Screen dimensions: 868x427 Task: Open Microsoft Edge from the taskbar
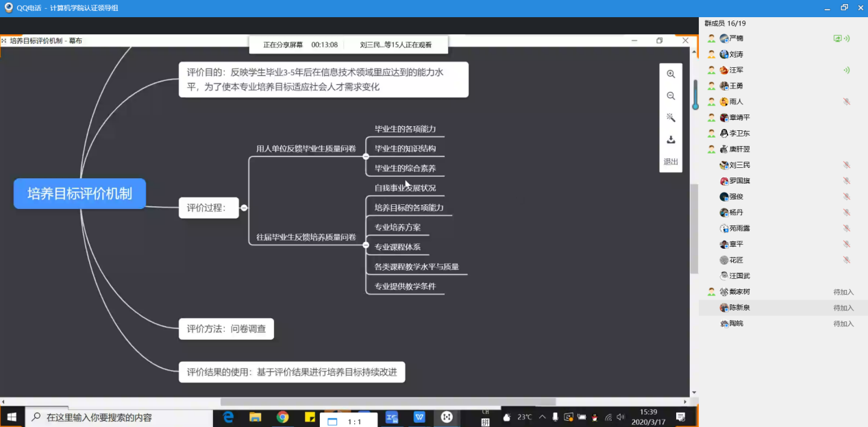pos(228,417)
